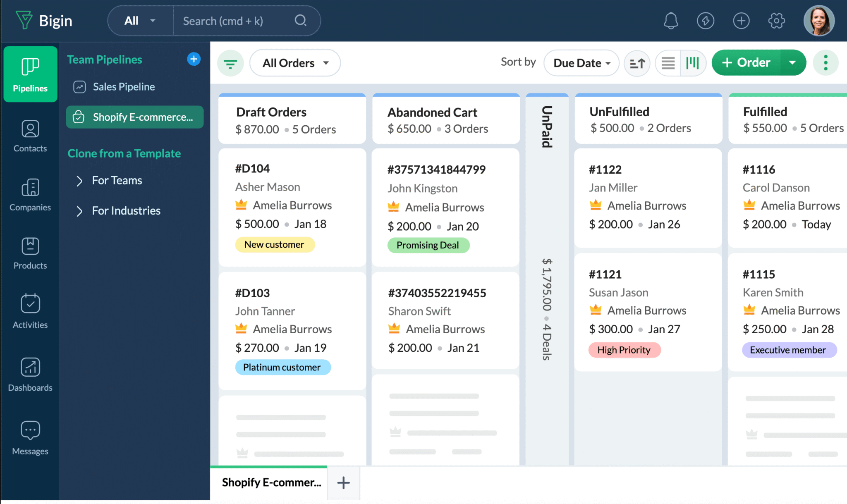Toggle the ascending sort order button
Image resolution: width=847 pixels, height=504 pixels.
[x=637, y=63]
